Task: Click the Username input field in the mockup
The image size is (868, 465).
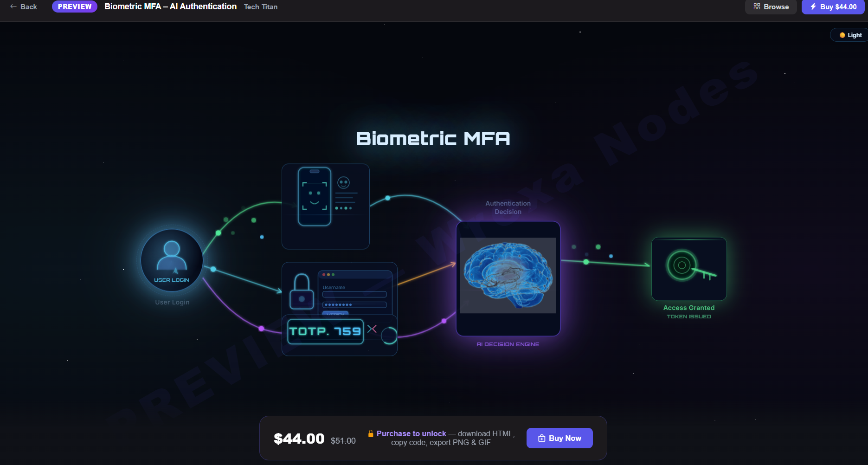Action: point(354,294)
